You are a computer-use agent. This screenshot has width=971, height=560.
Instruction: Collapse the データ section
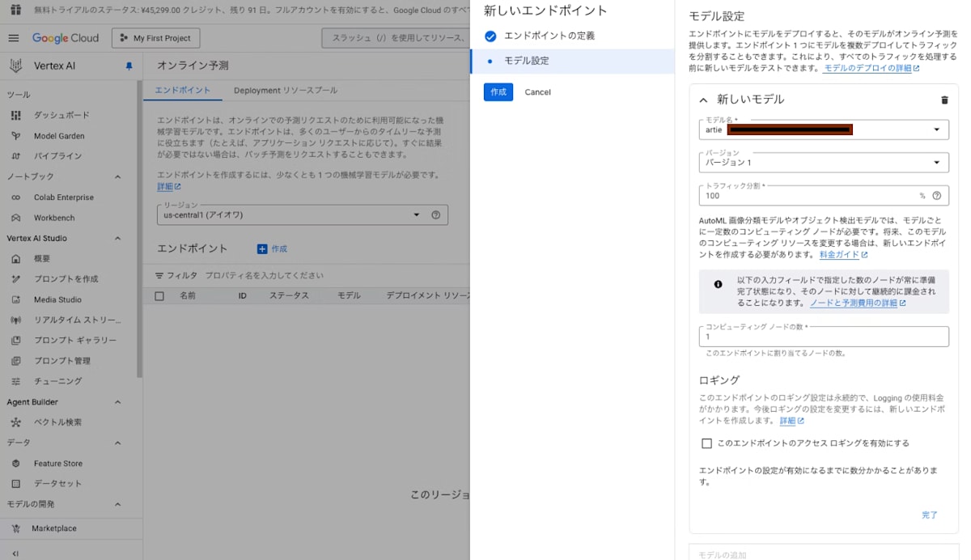(x=117, y=443)
